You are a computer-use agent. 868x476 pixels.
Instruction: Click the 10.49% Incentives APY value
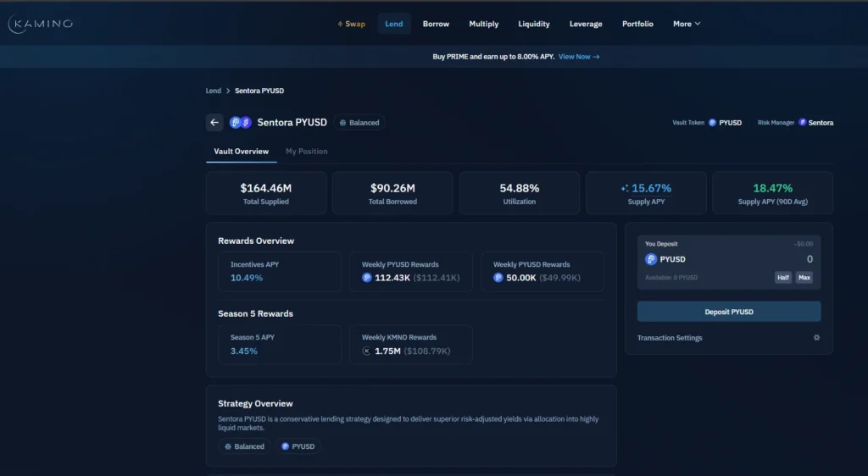[247, 278]
